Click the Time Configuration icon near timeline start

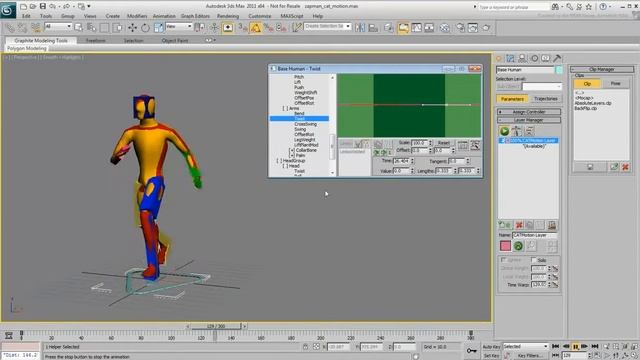pyautogui.click(x=9, y=336)
